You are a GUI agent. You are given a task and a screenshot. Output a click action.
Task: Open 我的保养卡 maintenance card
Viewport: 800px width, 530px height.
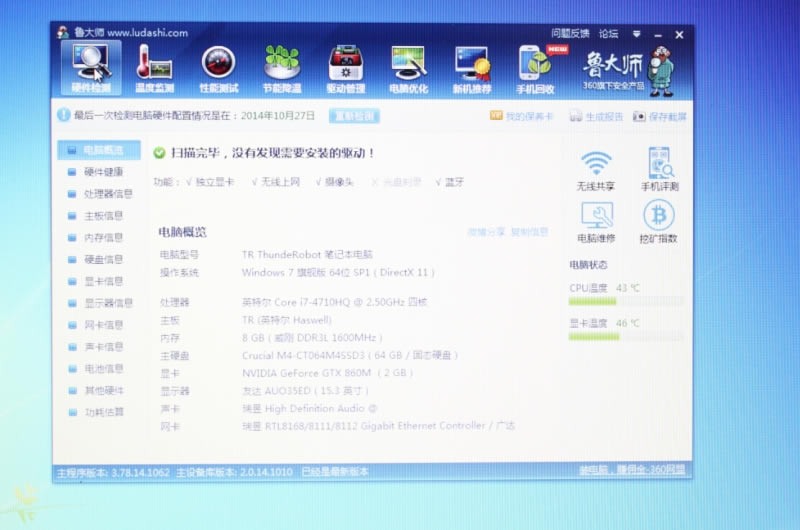(522, 116)
